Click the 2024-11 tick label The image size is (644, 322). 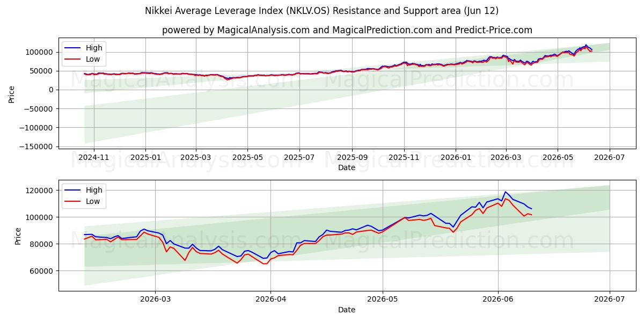(94, 157)
